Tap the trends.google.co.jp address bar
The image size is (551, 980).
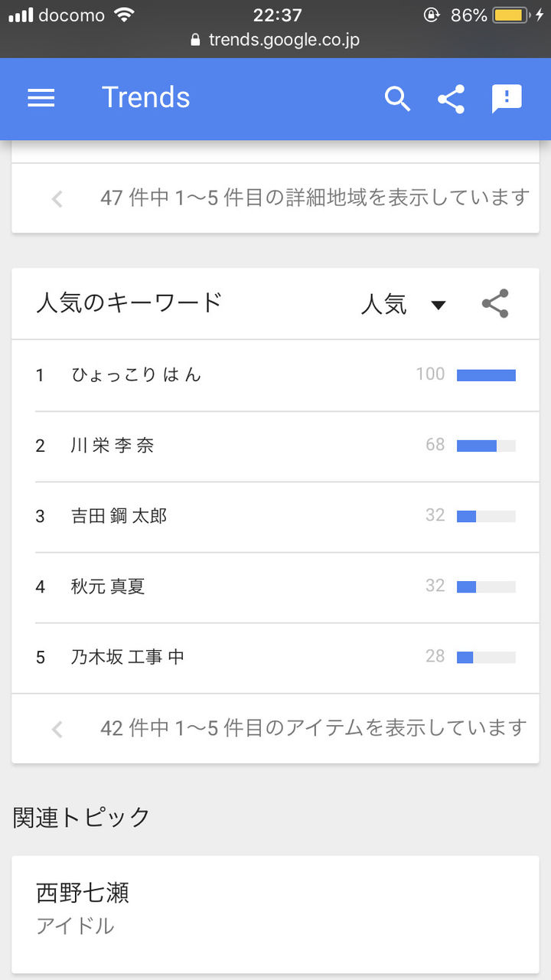coord(283,40)
